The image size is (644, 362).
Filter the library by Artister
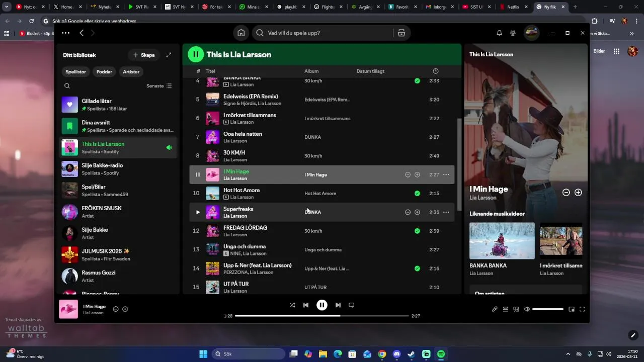point(131,71)
